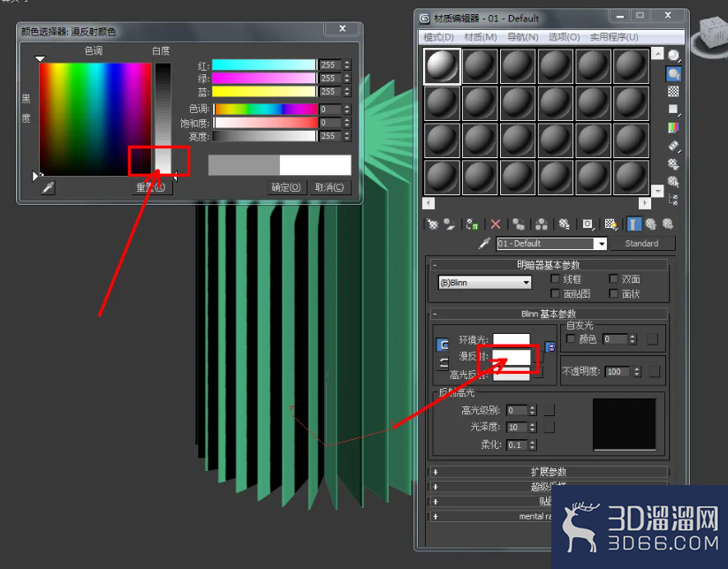Click the Make Preview film icon
This screenshot has width=728, height=569.
(673, 146)
